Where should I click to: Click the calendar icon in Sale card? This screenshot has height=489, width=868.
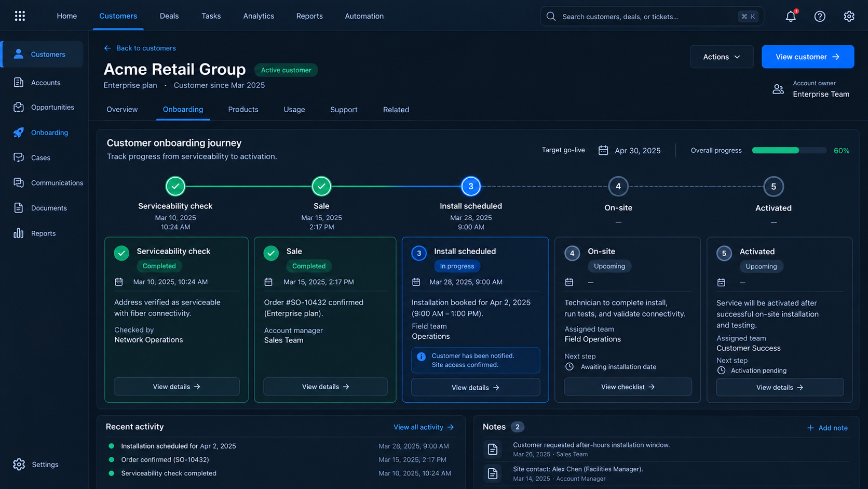tap(268, 282)
